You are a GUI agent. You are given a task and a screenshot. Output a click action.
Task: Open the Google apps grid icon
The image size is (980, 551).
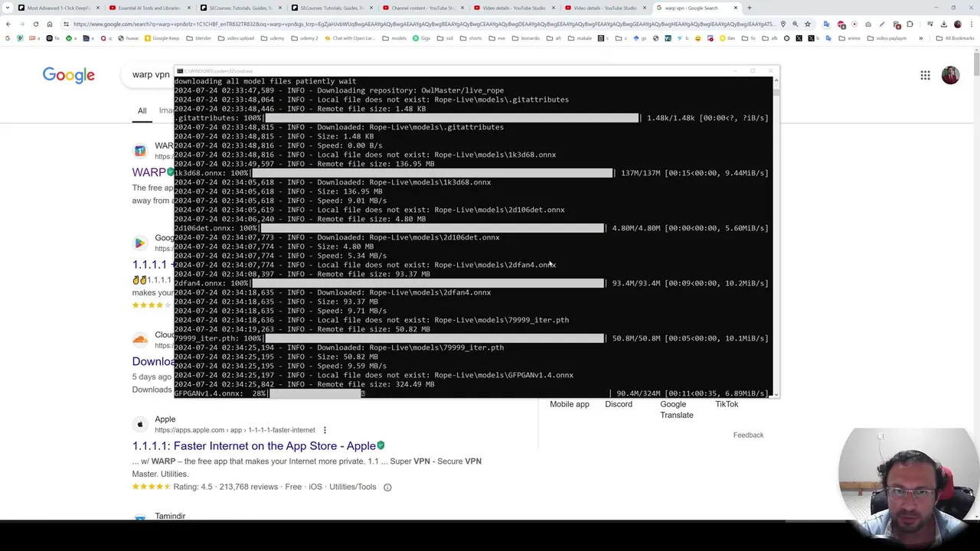925,75
